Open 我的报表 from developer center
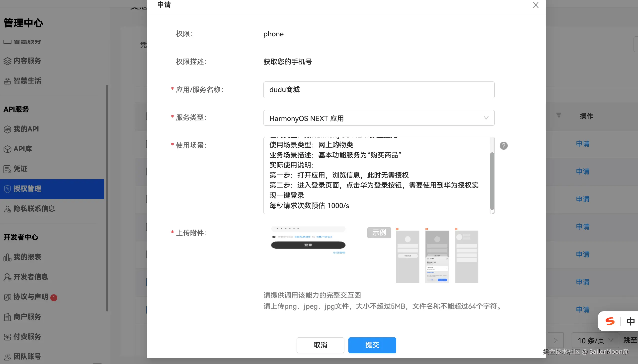 click(x=27, y=257)
